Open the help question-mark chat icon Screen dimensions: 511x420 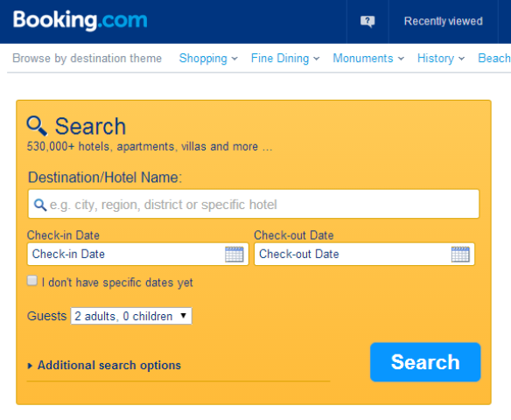point(367,22)
